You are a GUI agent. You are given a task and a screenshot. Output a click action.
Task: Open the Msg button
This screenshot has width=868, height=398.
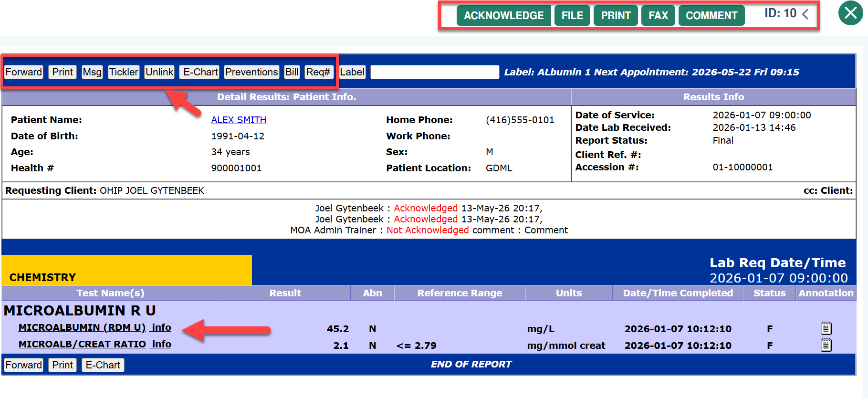click(x=92, y=72)
